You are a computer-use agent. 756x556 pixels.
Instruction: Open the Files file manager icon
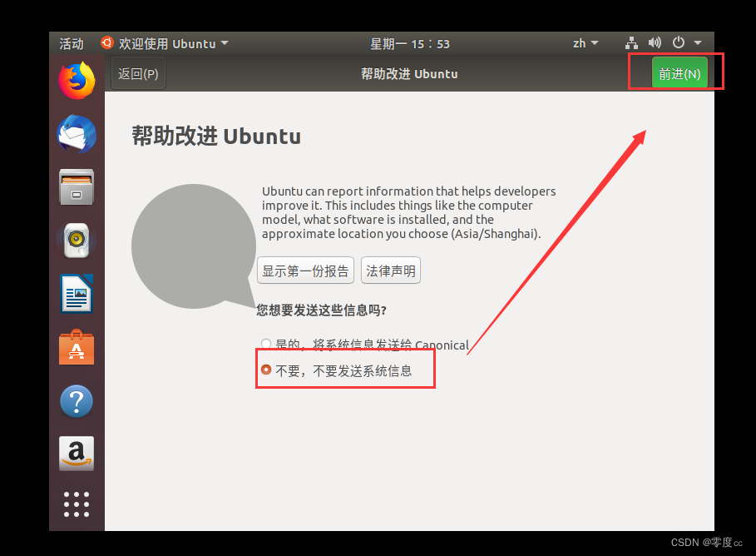coord(76,187)
